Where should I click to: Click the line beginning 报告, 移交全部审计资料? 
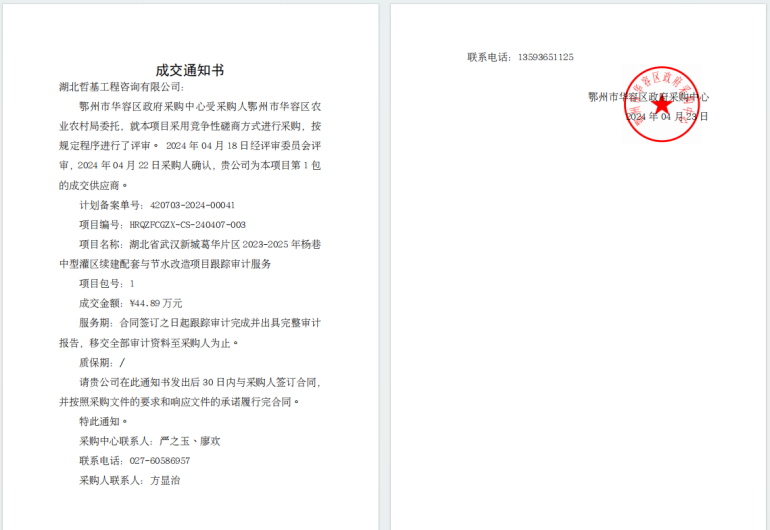pyautogui.click(x=148, y=343)
